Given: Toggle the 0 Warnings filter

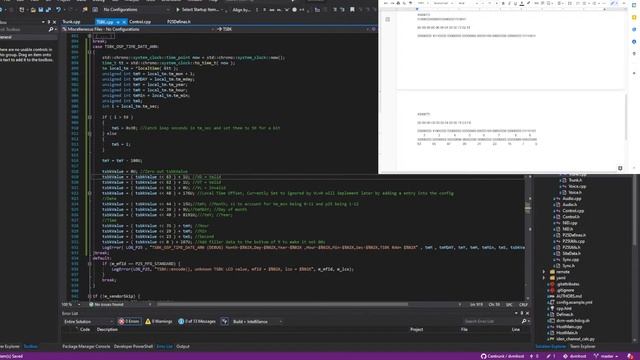Looking at the screenshot, I should pos(159,322).
